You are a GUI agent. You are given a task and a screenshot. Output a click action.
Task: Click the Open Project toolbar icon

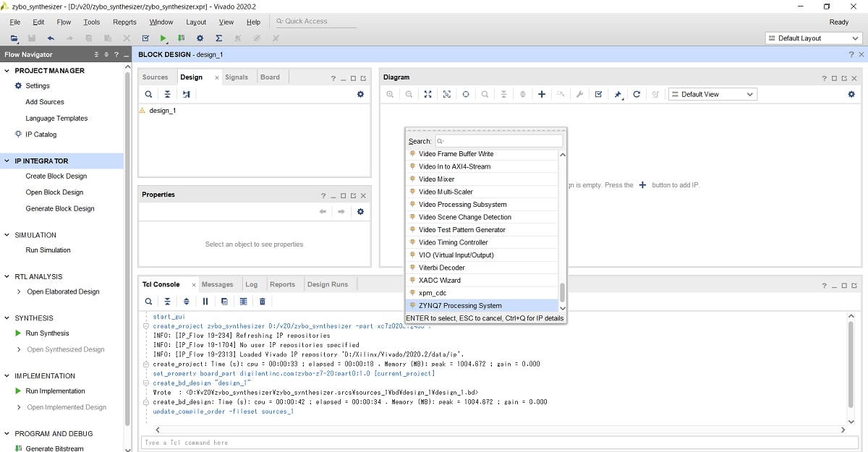14,38
